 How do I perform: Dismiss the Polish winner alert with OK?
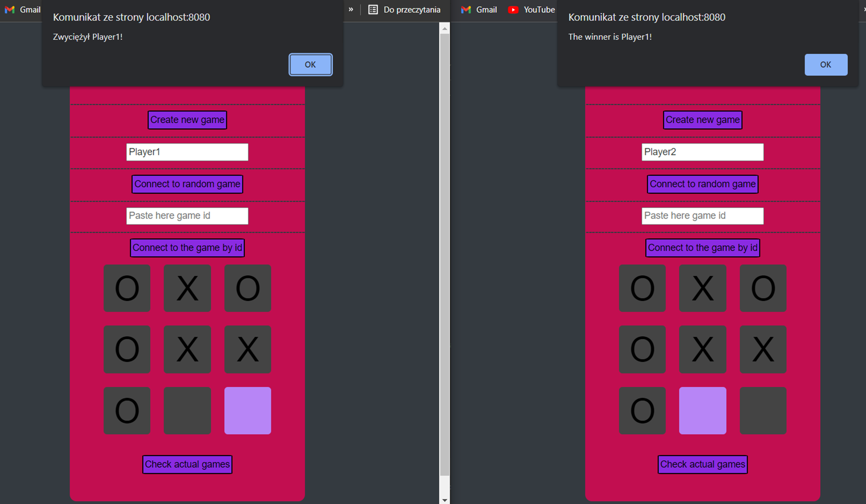pos(310,64)
